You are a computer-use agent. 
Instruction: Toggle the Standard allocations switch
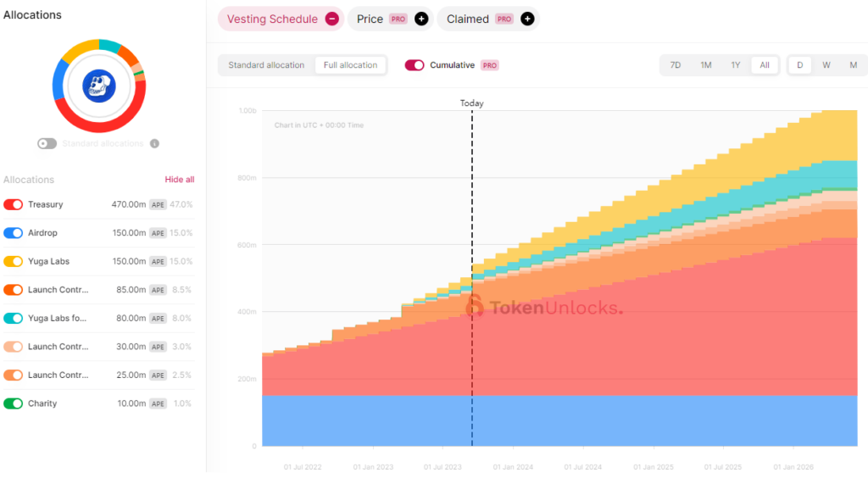point(47,143)
